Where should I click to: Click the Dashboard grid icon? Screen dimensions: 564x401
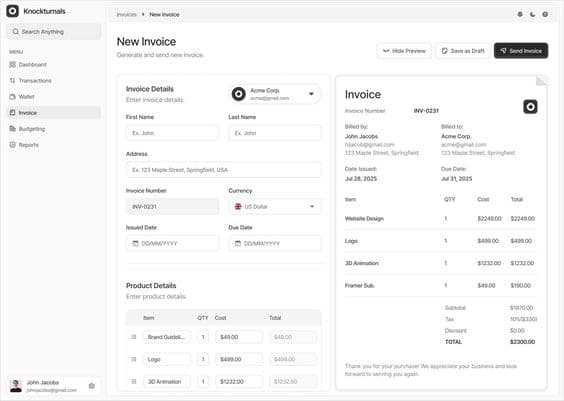[x=13, y=64]
